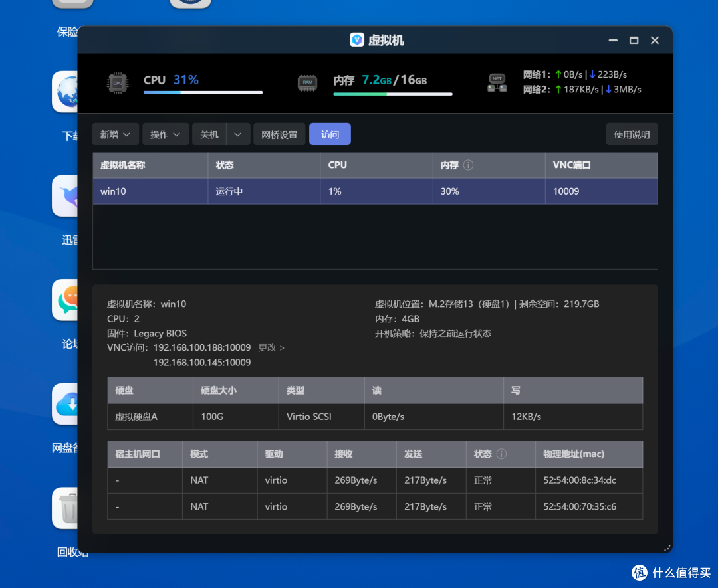The height and width of the screenshot is (588, 718).
Task: Click the RAM memory icon
Action: click(307, 82)
